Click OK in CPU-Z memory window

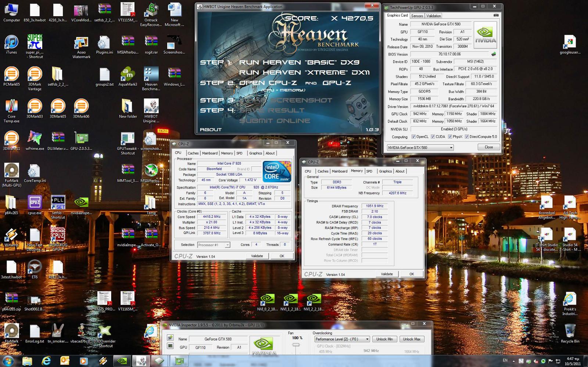pos(412,274)
